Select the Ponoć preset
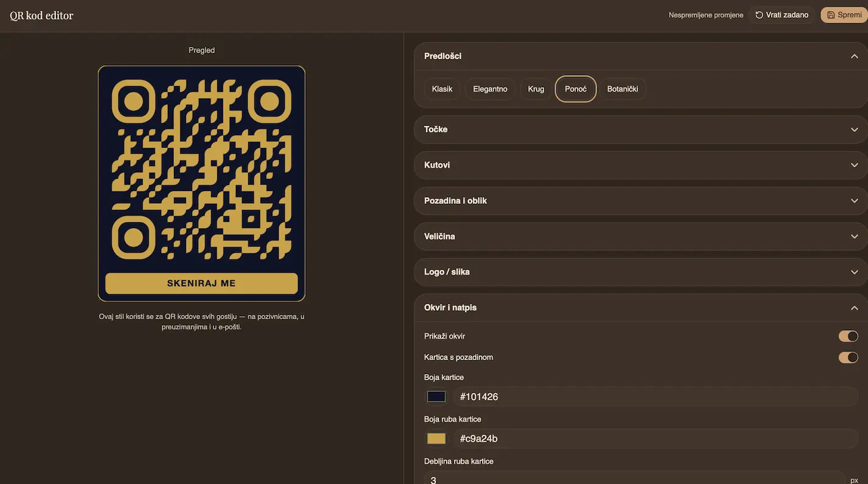 click(576, 89)
